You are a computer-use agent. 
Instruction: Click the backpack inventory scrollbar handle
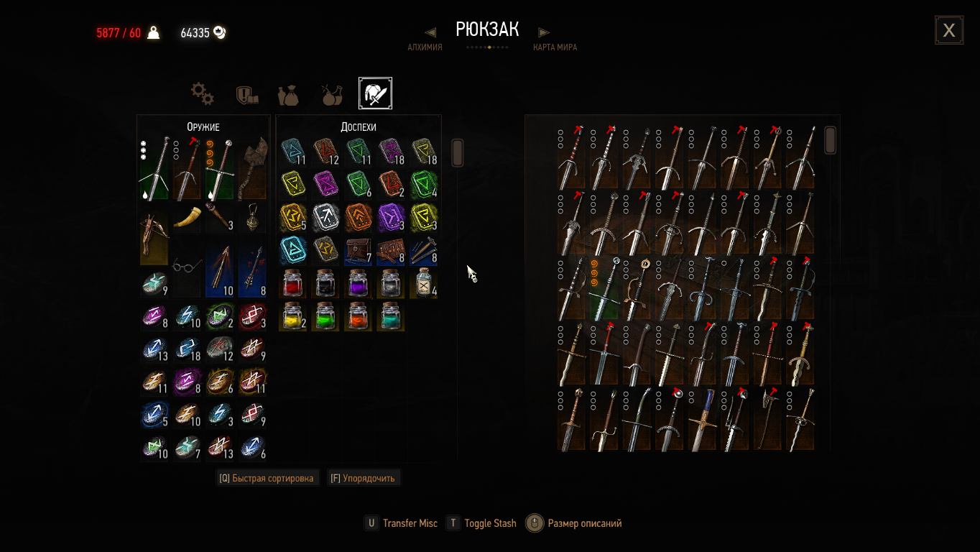point(457,152)
